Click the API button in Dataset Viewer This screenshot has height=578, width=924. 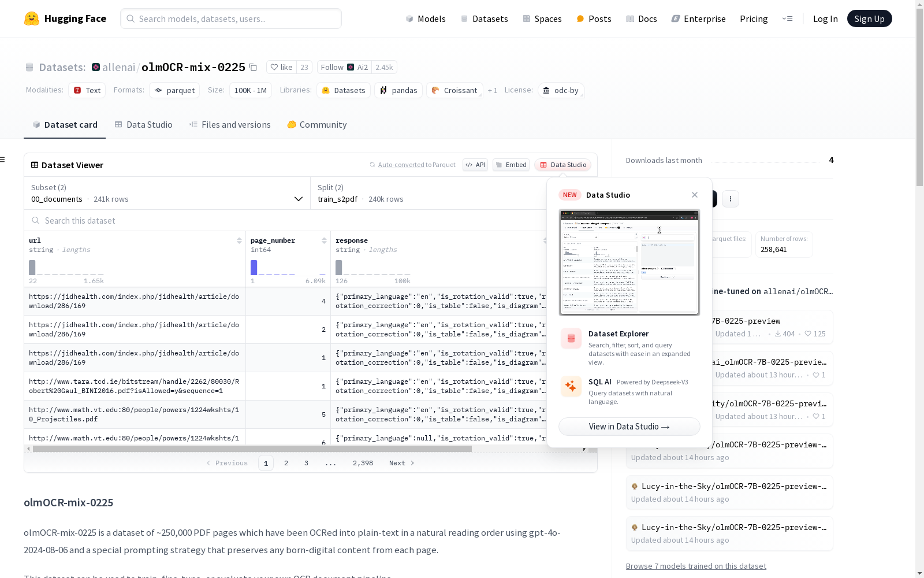475,165
